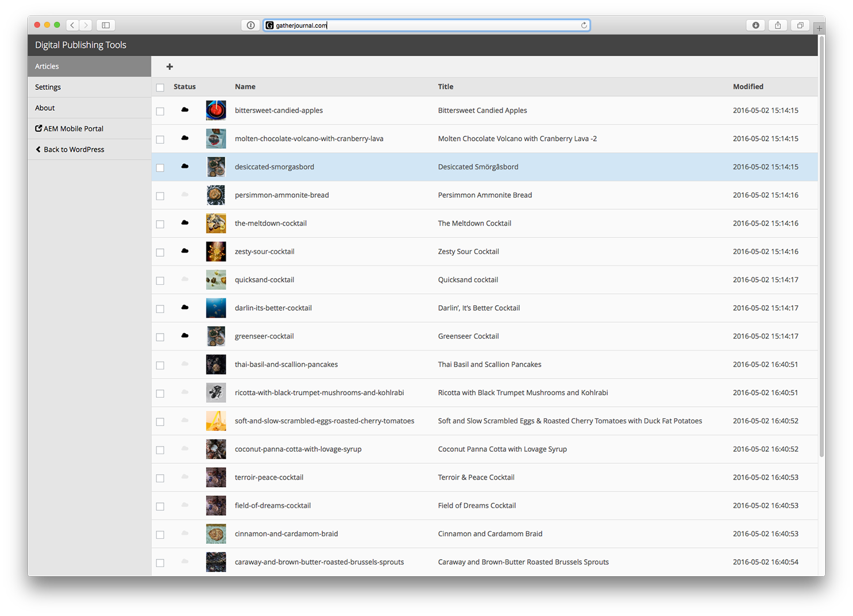Click faded cloud icon for quicksand-cocktail
The height and width of the screenshot is (616, 853).
(185, 279)
